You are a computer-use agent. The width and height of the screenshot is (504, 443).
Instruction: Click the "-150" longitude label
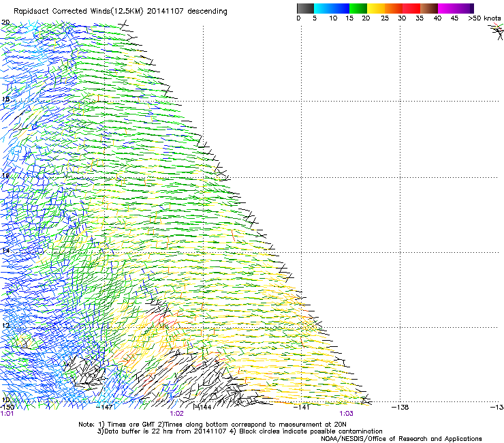coord(6,408)
